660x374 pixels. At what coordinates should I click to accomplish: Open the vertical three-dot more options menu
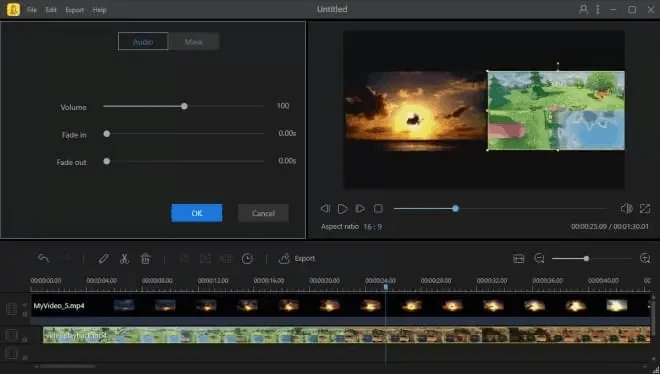tap(598, 9)
